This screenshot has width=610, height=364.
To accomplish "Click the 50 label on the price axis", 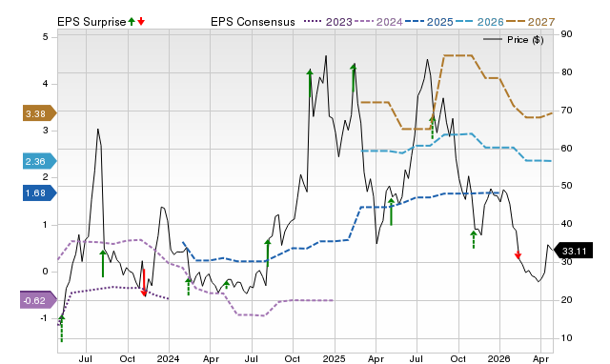I will pyautogui.click(x=567, y=186).
